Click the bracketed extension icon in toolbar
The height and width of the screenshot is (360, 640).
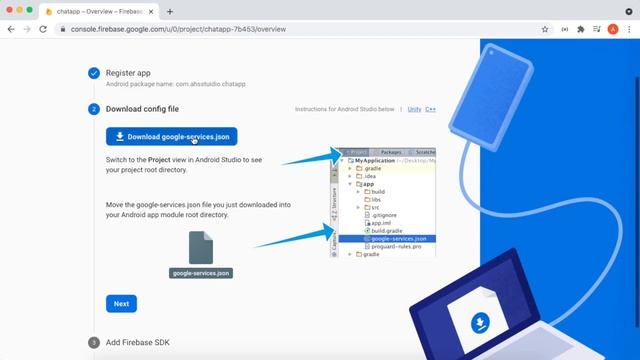(564, 29)
